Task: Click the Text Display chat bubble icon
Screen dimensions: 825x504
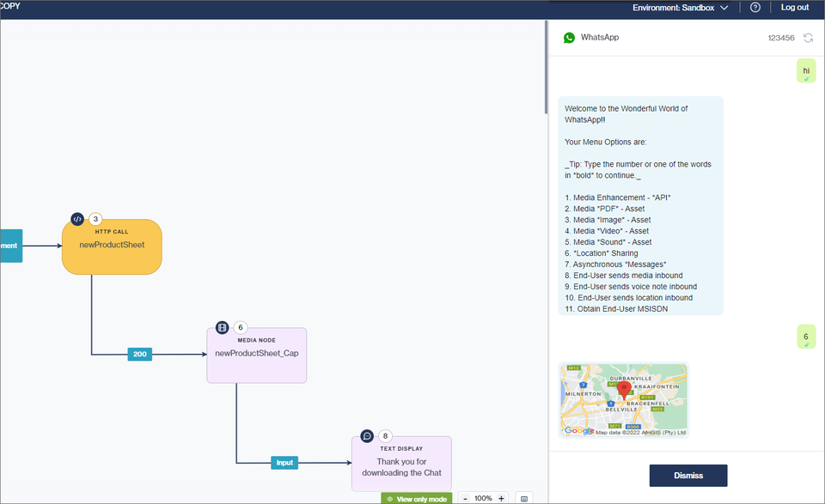Action: tap(367, 436)
